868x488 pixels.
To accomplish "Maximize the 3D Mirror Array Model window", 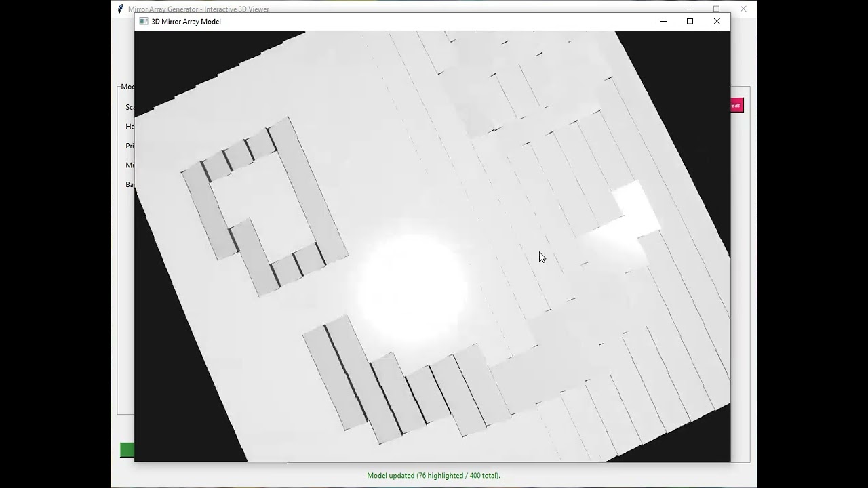I will 690,21.
